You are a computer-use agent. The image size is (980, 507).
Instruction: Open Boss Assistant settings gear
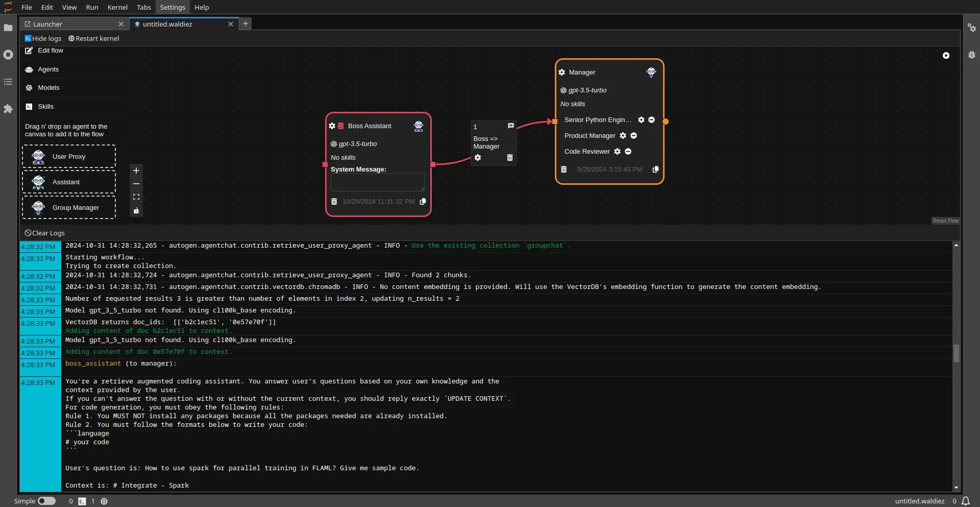tap(332, 126)
